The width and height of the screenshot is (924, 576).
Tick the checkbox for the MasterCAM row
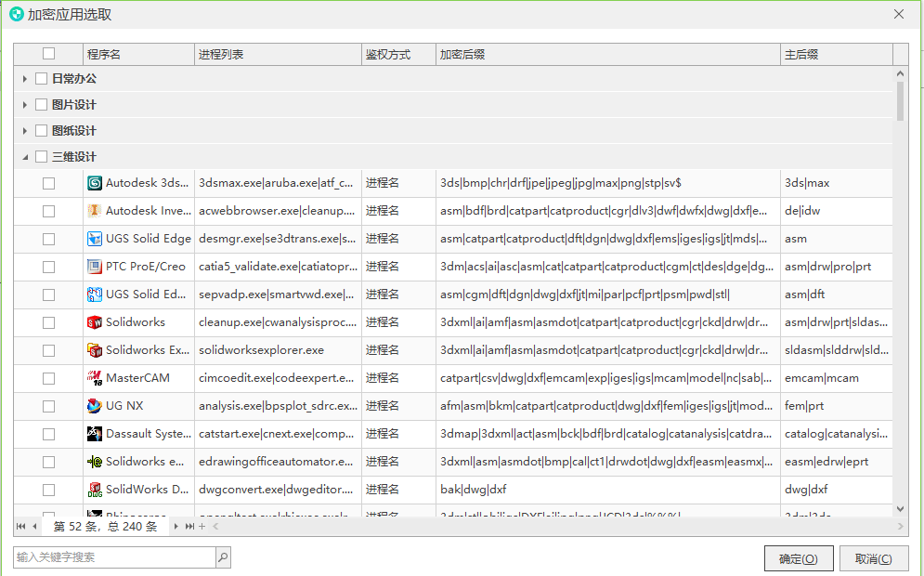(48, 378)
